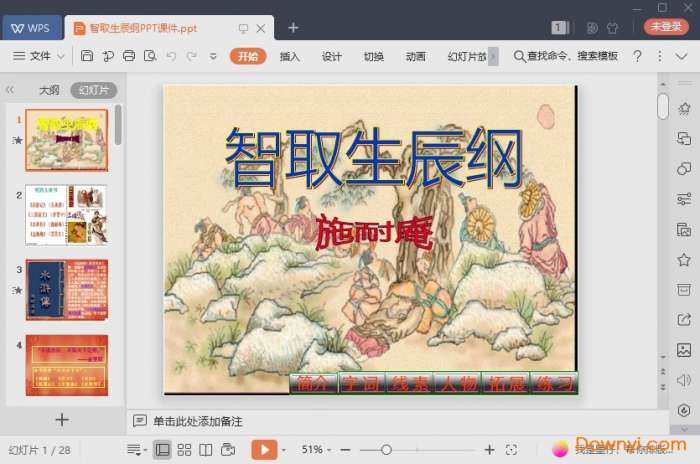The width and height of the screenshot is (700, 464).
Task: Open the quick access customize dropdown
Action: pos(213,56)
